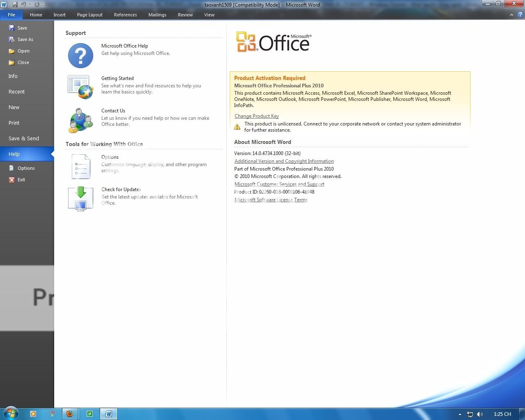Image resolution: width=525 pixels, height=420 pixels.
Task: Select New in the Backstage menu
Action: tap(27, 107)
